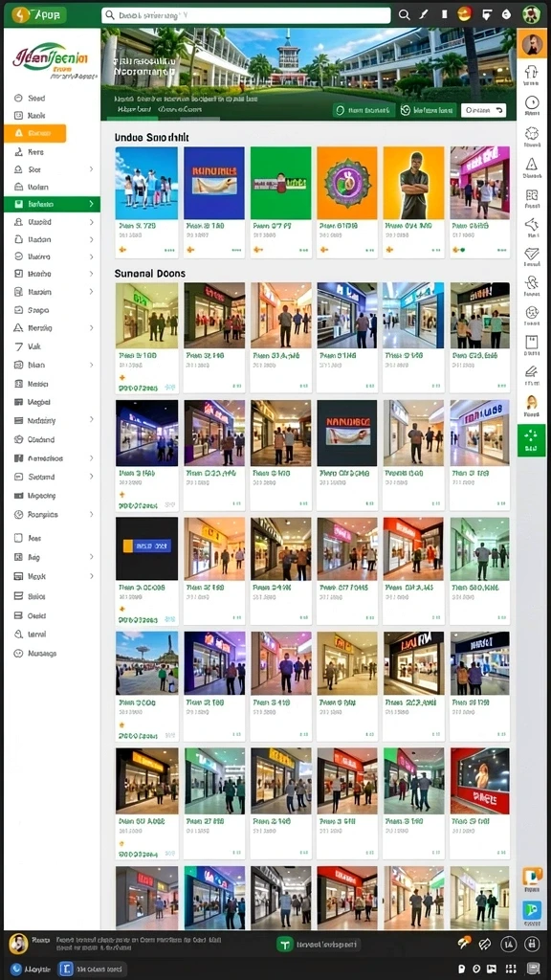This screenshot has height=980, width=551.
Task: Open the outdoor plaza sculpture photo card
Action: (146, 686)
